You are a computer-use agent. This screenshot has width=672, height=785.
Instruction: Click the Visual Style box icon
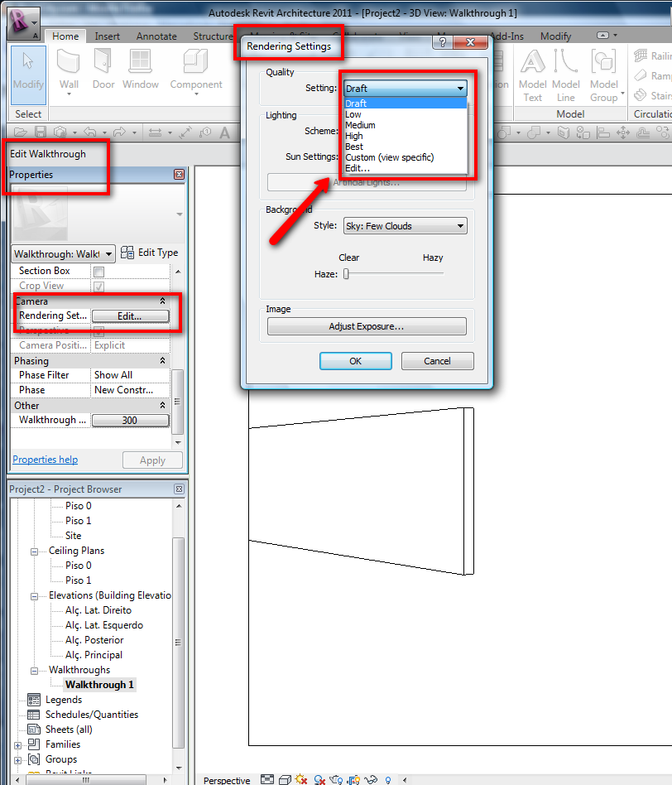285,779
